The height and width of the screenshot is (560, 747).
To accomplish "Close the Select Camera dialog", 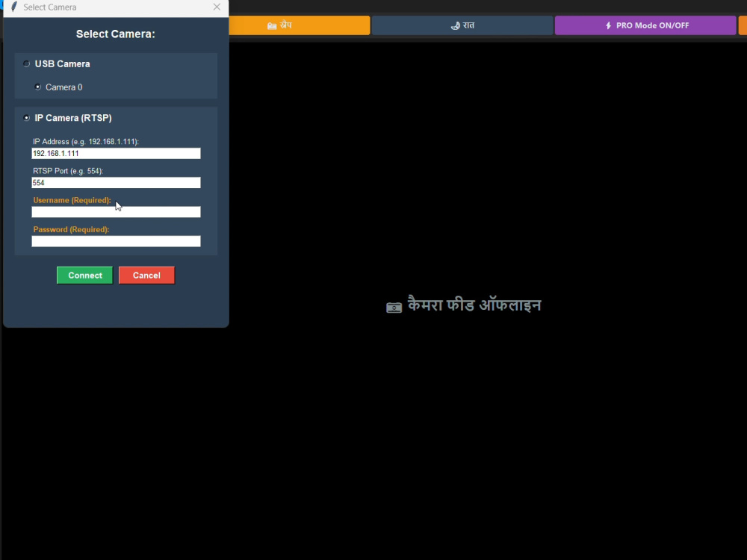I will [x=217, y=7].
